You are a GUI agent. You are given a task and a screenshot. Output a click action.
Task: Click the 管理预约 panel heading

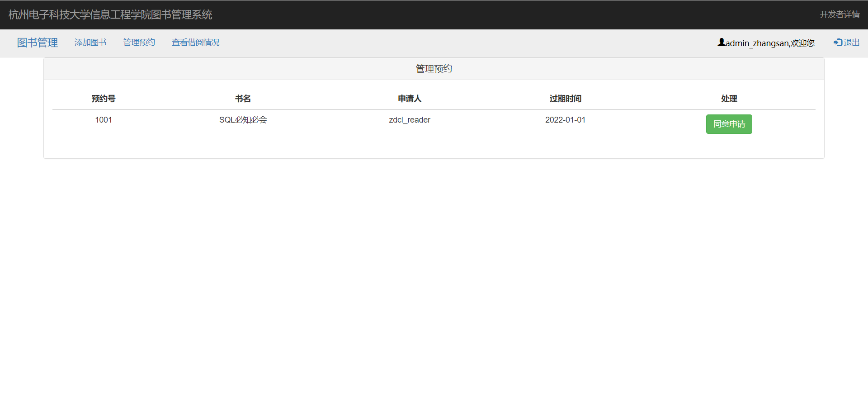pos(434,69)
